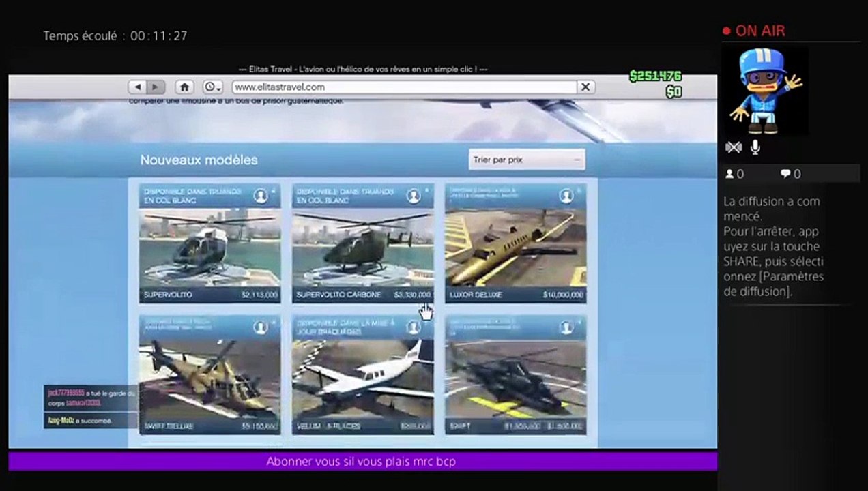The height and width of the screenshot is (491, 868).
Task: Click profile icon on Supervolito Carbone card
Action: click(x=414, y=196)
